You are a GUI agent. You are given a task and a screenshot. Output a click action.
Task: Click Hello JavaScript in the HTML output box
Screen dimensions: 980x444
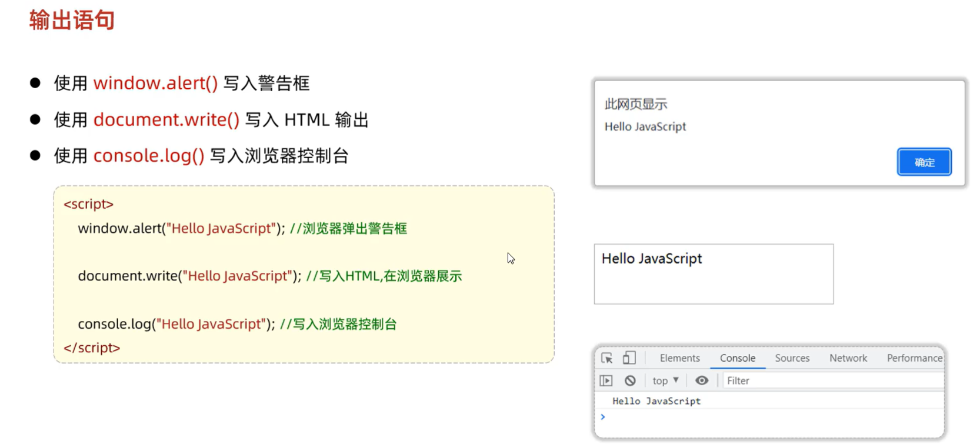click(x=652, y=258)
